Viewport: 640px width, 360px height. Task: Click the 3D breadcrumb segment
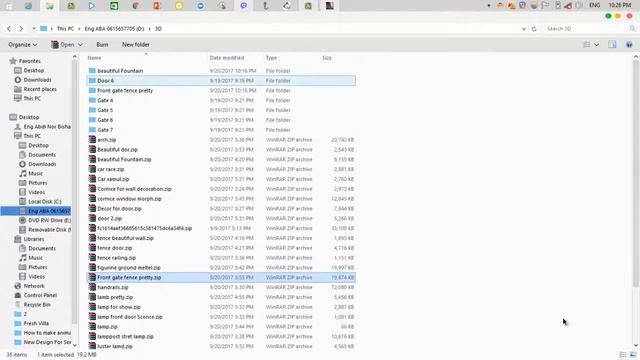[x=158, y=29]
